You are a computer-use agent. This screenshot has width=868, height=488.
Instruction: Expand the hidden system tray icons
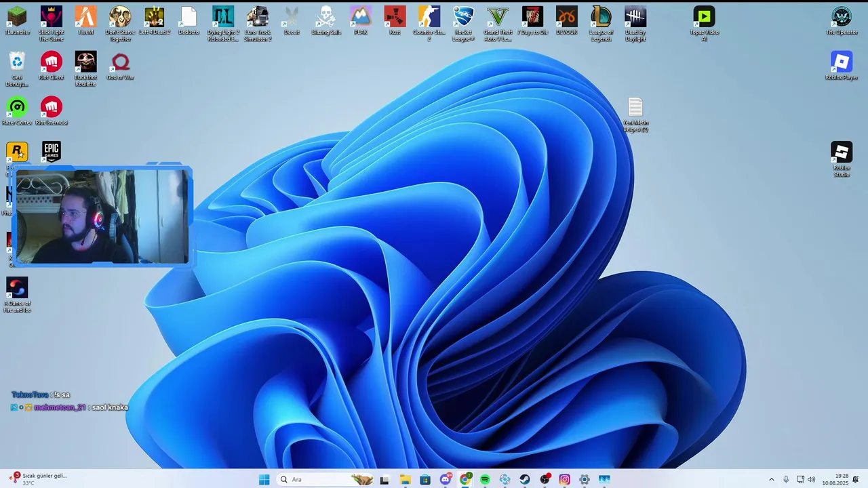click(771, 479)
